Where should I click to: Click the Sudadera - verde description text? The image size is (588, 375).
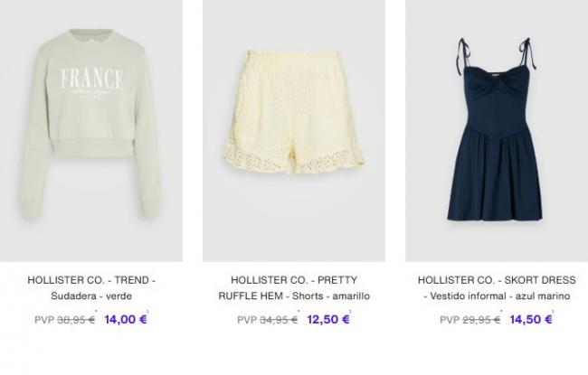pos(91,296)
